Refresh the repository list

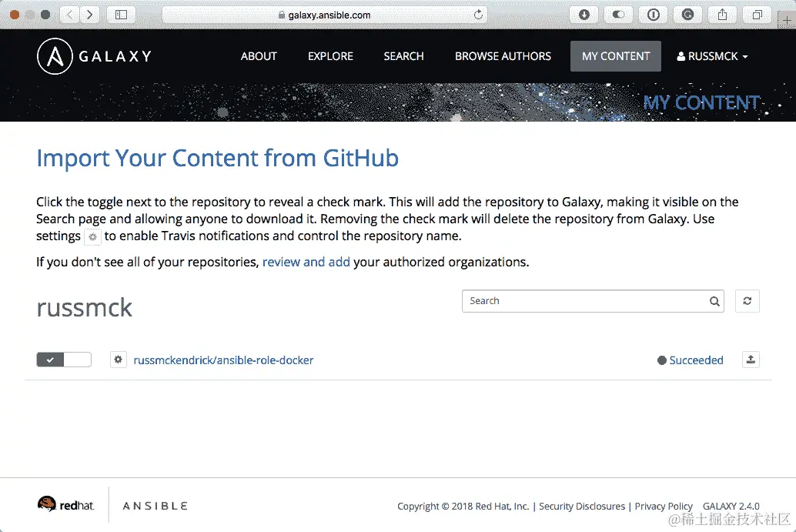click(748, 301)
